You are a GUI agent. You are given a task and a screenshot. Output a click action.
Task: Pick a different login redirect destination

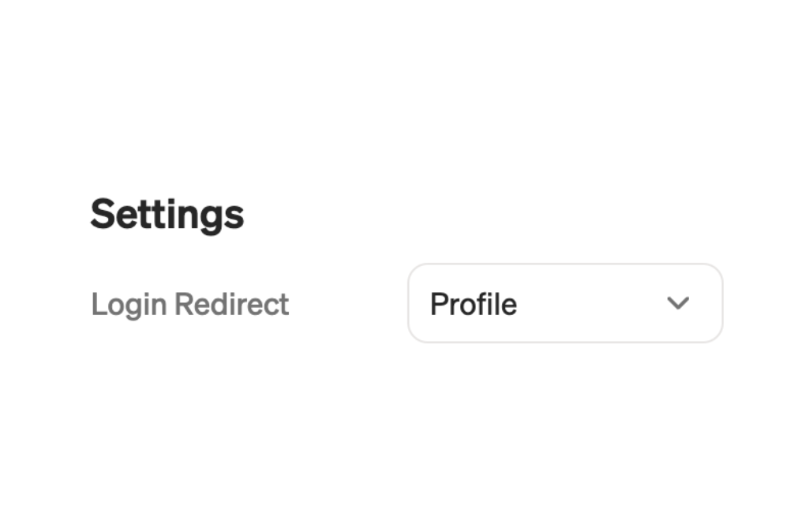coord(565,303)
